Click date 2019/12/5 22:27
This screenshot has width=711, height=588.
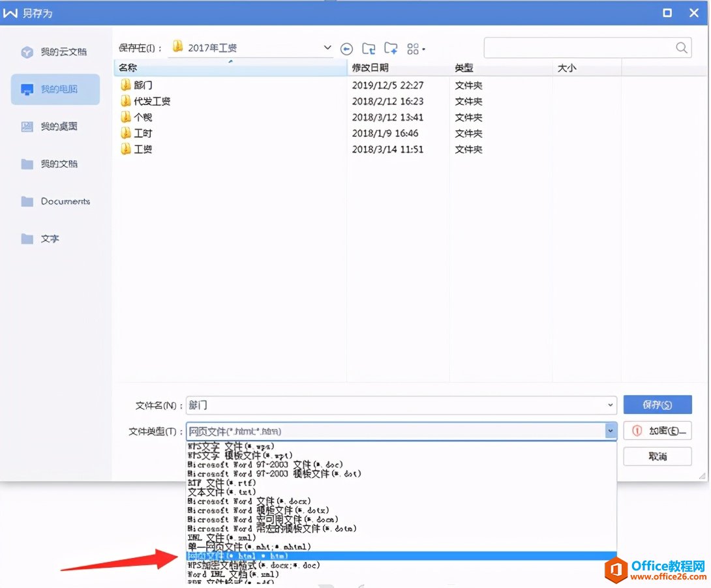[x=387, y=85]
